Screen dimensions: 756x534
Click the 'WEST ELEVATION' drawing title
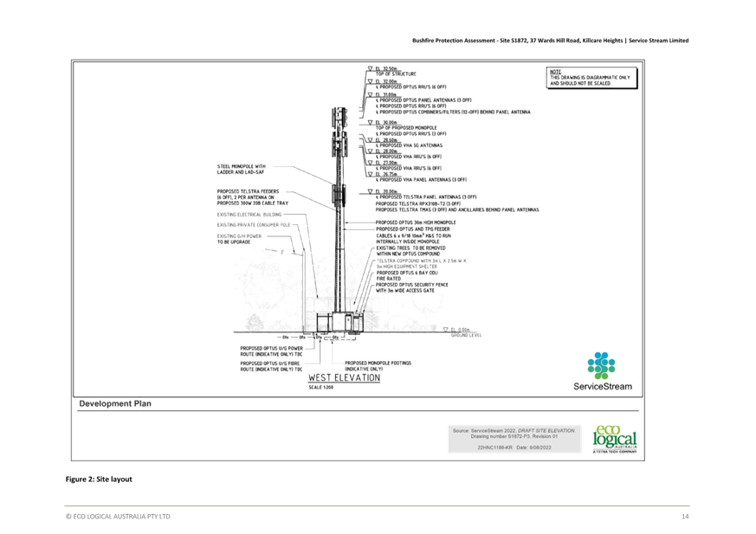coord(345,378)
